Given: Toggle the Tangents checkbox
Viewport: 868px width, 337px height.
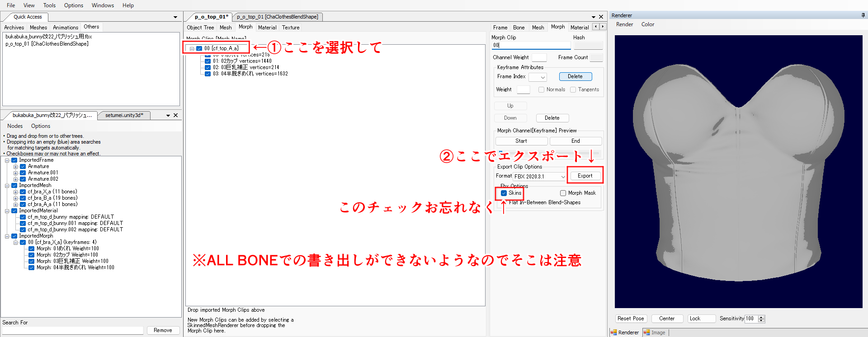Looking at the screenshot, I should [573, 89].
